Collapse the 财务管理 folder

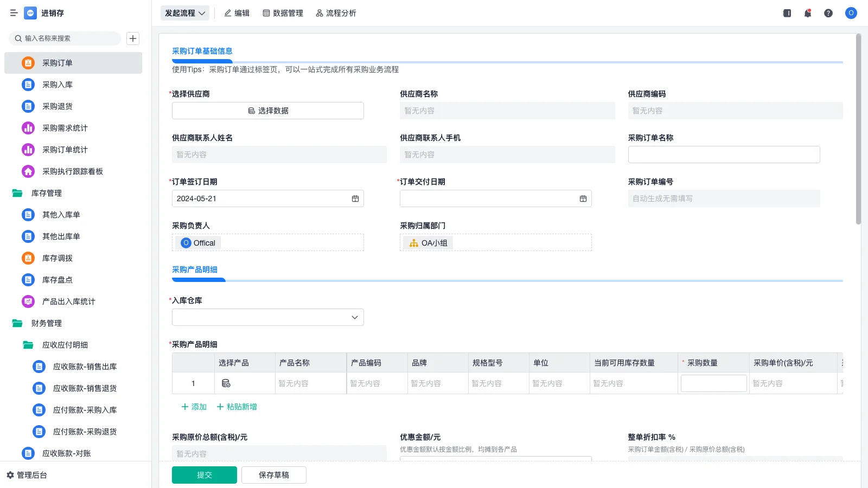(x=17, y=323)
